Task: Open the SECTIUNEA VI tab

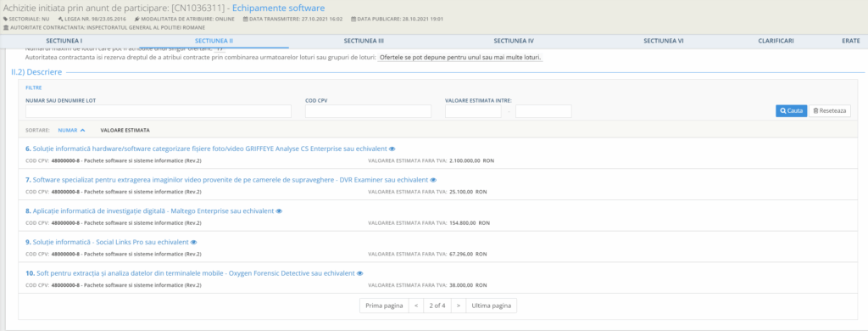Action: pos(663,41)
